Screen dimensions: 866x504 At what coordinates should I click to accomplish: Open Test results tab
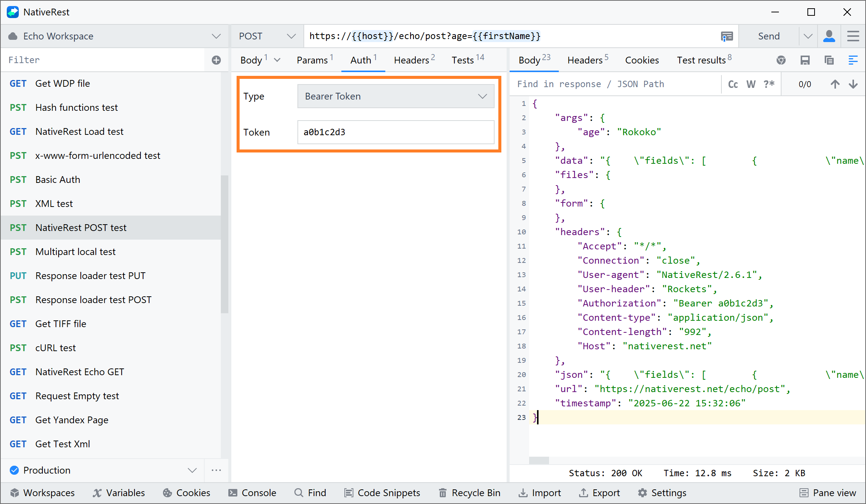[704, 60]
